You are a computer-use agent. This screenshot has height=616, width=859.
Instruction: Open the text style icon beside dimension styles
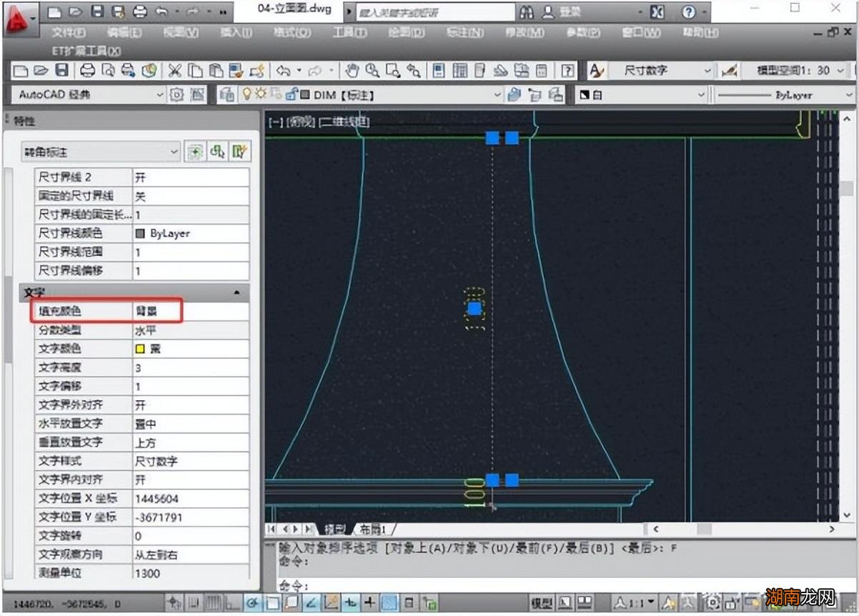click(x=596, y=70)
